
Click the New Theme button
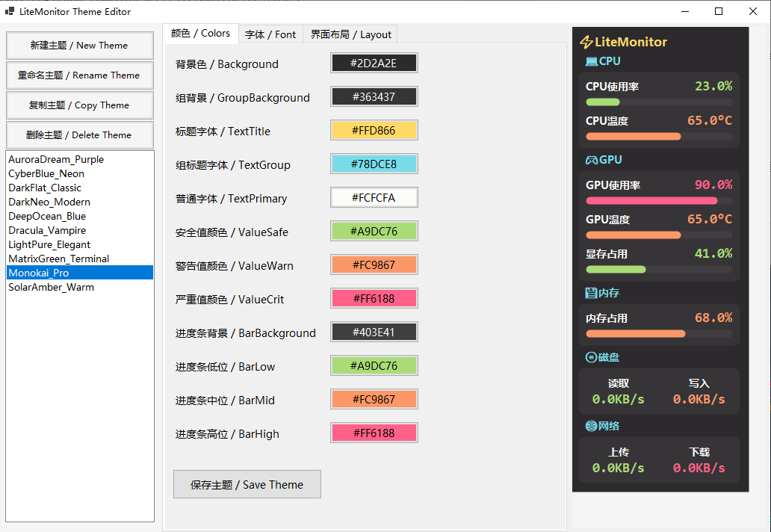pos(79,46)
